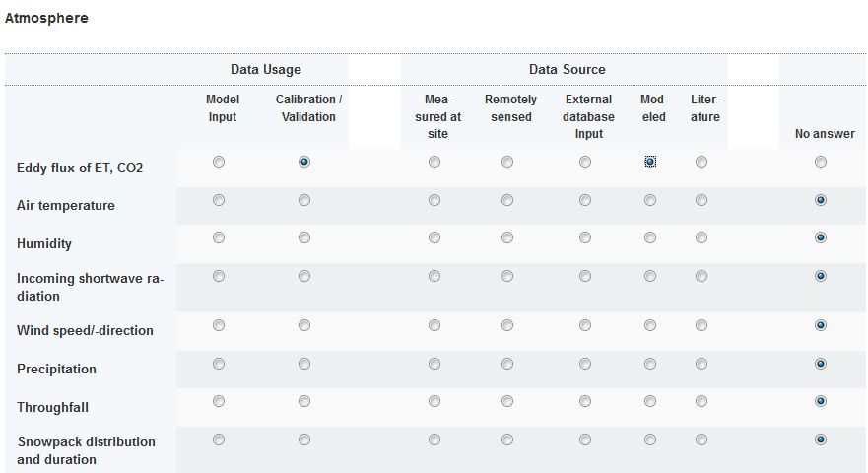Select Measured at site for Precipitation
This screenshot has width=868, height=473.
tap(434, 364)
